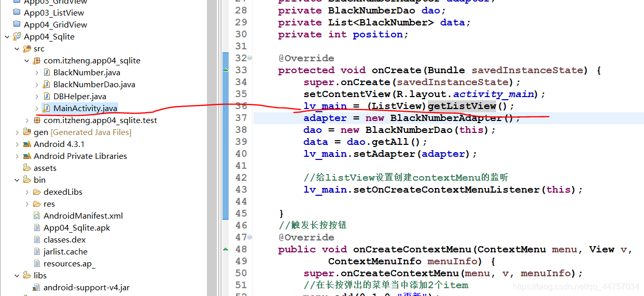Viewport: 644px width, 296px height.
Task: Click the classes.dex file icon
Action: pos(37,239)
